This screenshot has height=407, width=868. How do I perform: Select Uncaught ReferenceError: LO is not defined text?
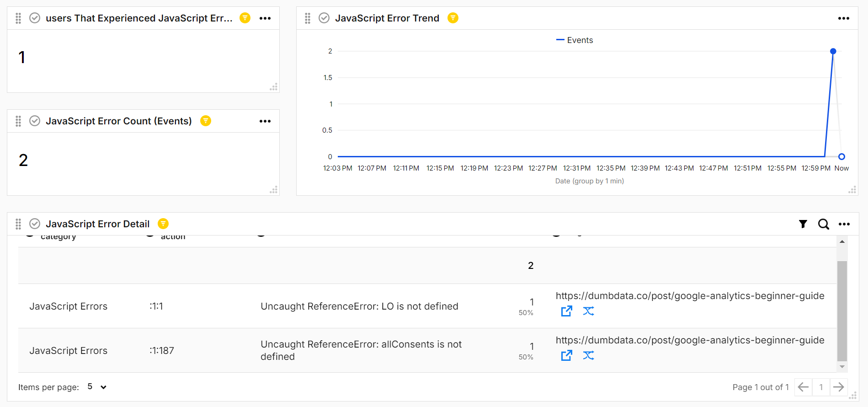pyautogui.click(x=359, y=306)
